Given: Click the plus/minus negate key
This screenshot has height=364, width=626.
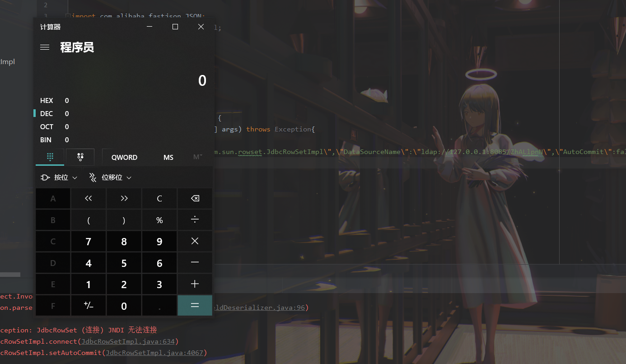Looking at the screenshot, I should pos(89,306).
